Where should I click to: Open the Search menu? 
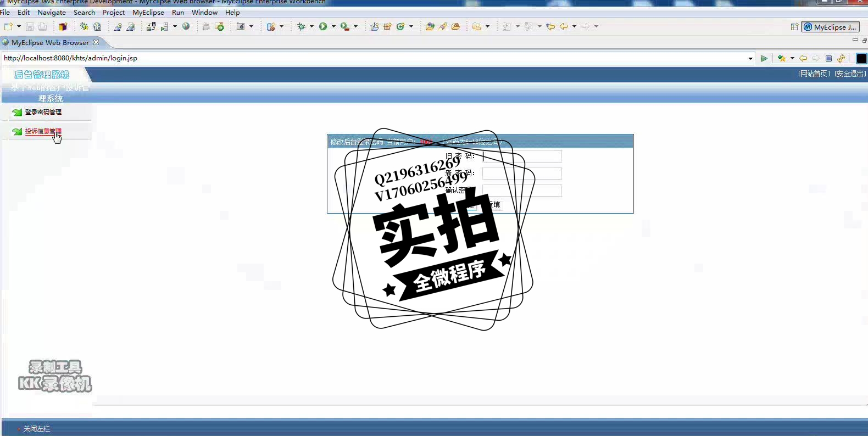[x=84, y=12]
